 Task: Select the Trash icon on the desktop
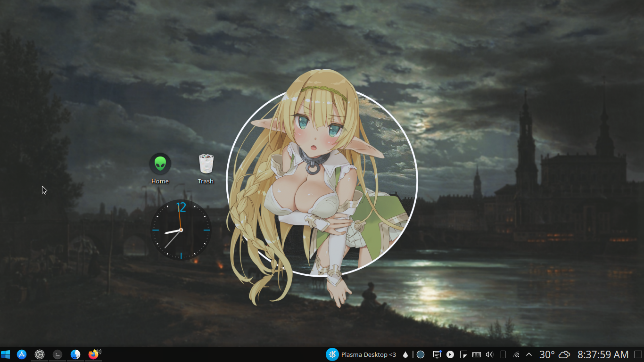tap(206, 169)
